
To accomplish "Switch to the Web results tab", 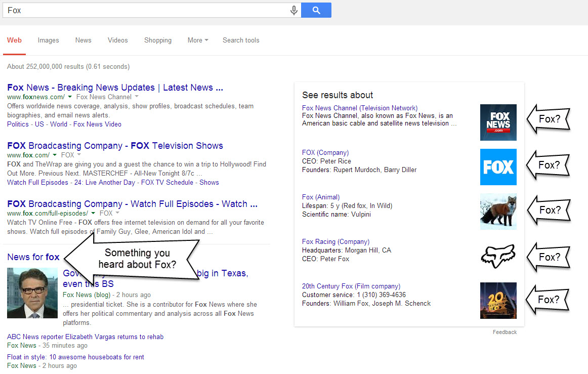I will (14, 40).
